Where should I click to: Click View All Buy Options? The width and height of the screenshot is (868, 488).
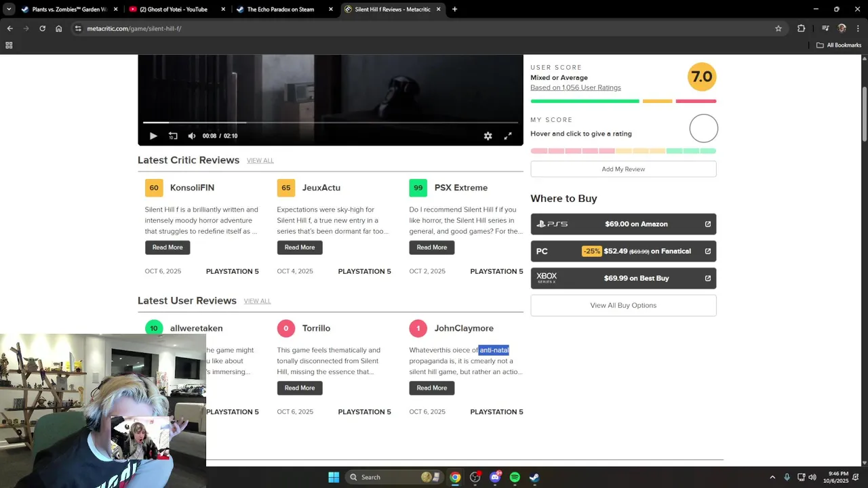click(623, 305)
